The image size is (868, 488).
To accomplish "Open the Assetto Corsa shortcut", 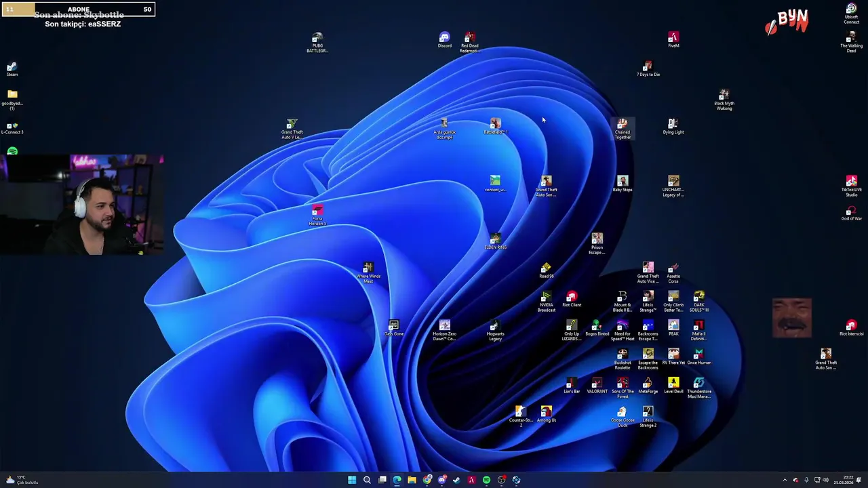I will point(673,273).
